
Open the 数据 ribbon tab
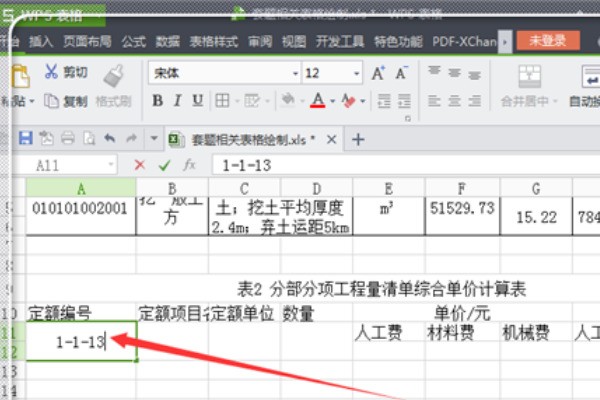(x=168, y=41)
